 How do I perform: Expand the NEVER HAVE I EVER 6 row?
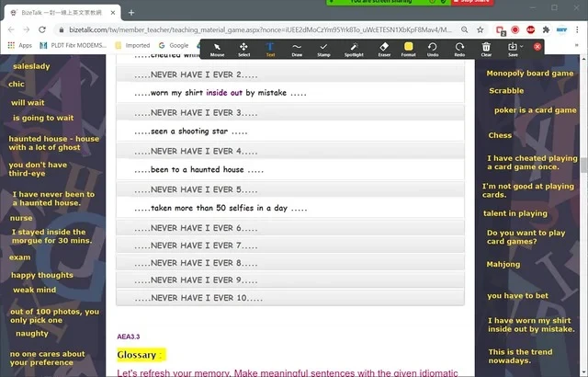pos(290,228)
